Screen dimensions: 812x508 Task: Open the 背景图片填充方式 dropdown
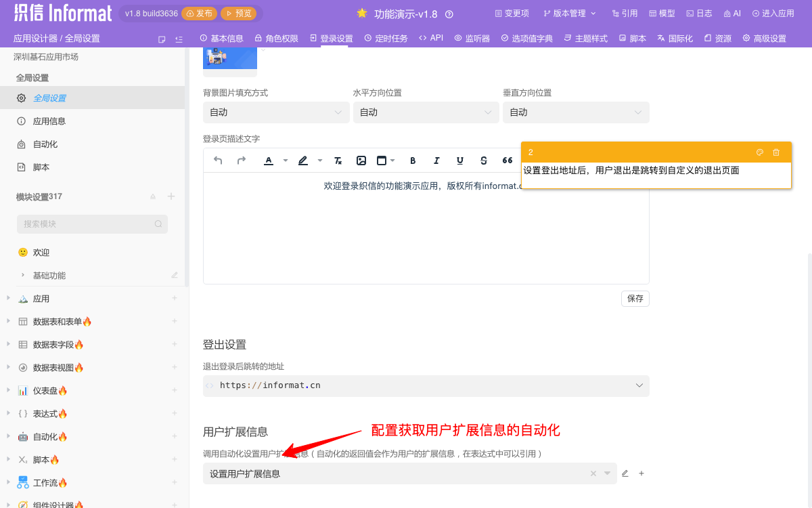pyautogui.click(x=276, y=112)
